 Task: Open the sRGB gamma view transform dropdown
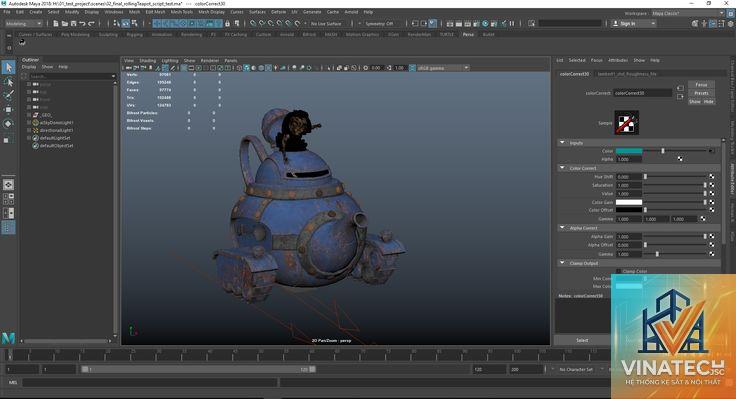pos(443,68)
